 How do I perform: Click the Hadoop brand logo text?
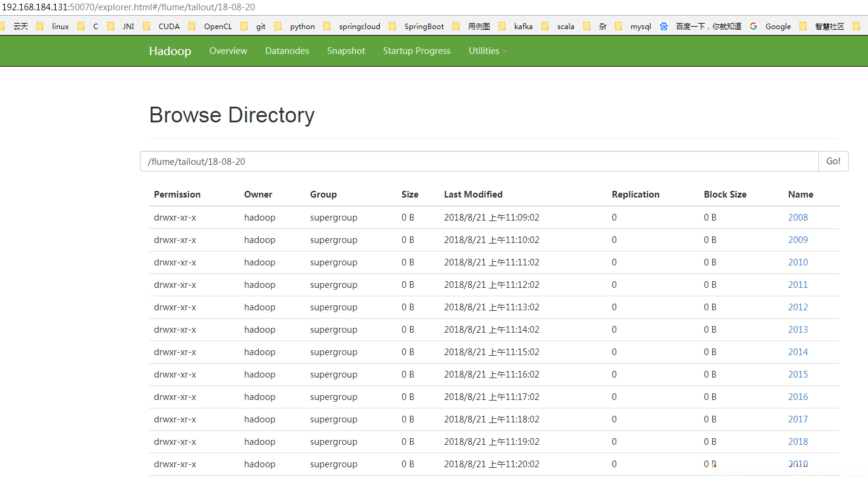pyautogui.click(x=170, y=51)
